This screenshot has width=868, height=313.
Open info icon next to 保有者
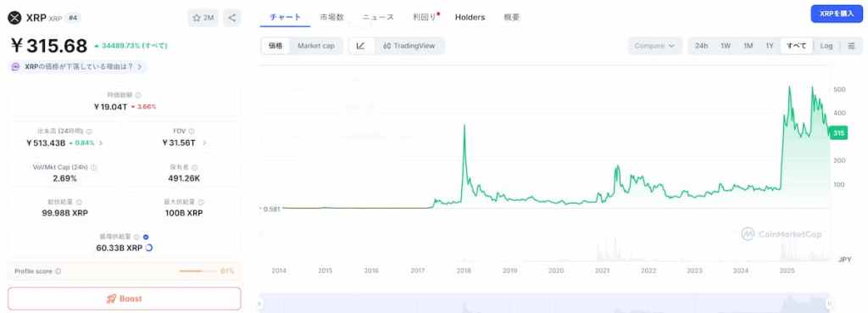coord(195,167)
